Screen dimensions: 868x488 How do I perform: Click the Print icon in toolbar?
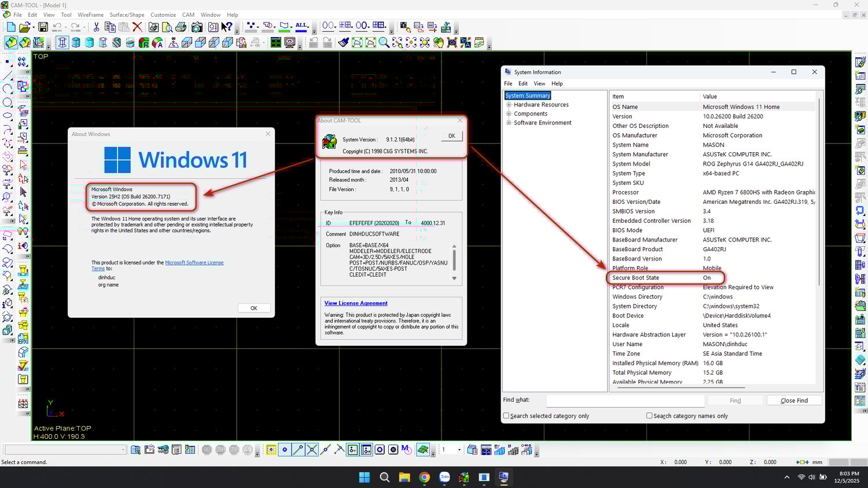[x=181, y=27]
